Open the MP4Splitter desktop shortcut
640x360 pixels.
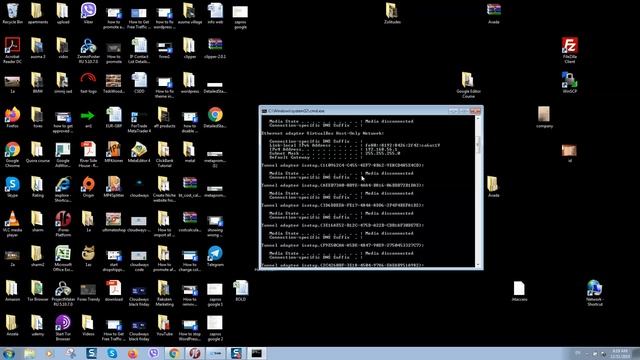pyautogui.click(x=114, y=184)
